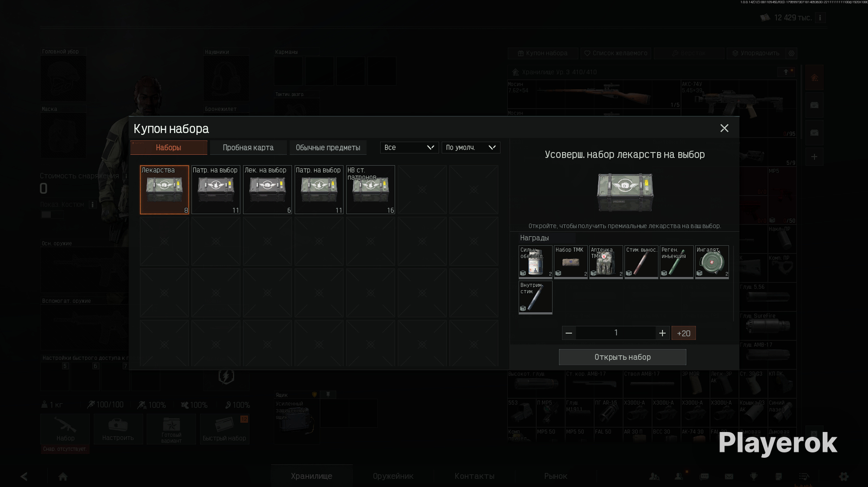868x487 pixels.
Task: Select the orange home storage sidebar icon
Action: point(814,78)
